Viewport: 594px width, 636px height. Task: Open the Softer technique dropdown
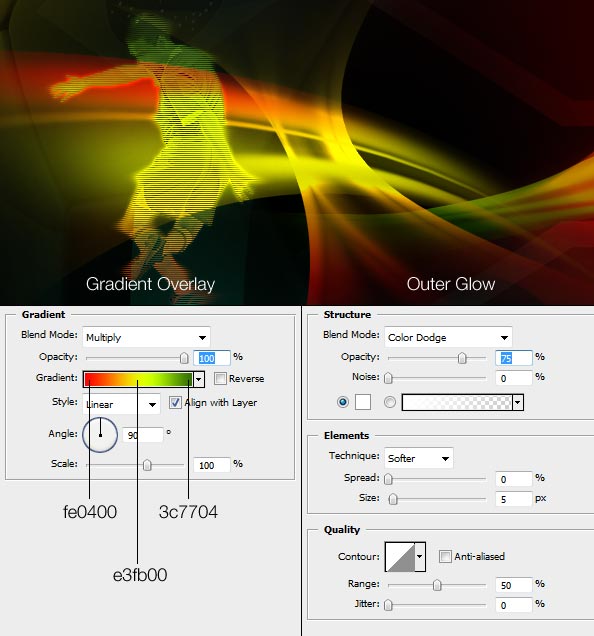click(419, 458)
